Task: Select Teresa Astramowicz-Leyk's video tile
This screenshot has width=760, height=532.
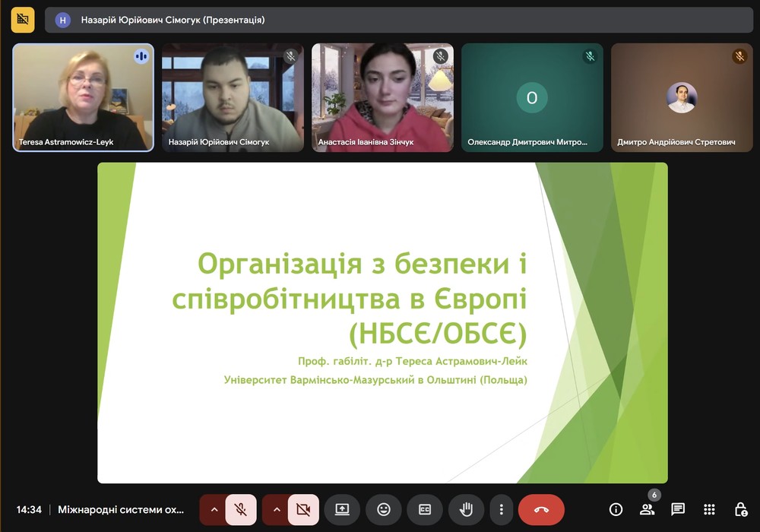Action: tap(83, 97)
